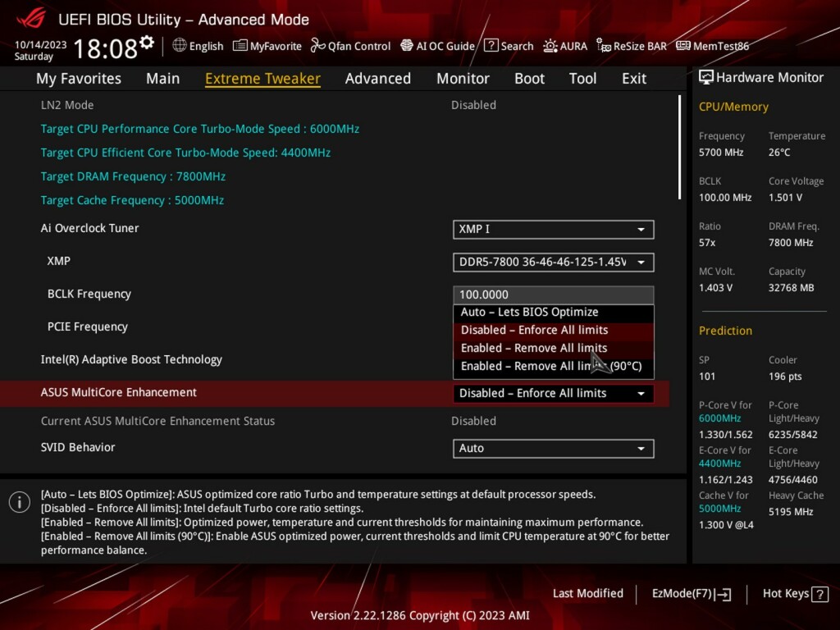This screenshot has width=840, height=630.
Task: Click the Prediction heading in Hardware Monitor
Action: (725, 331)
